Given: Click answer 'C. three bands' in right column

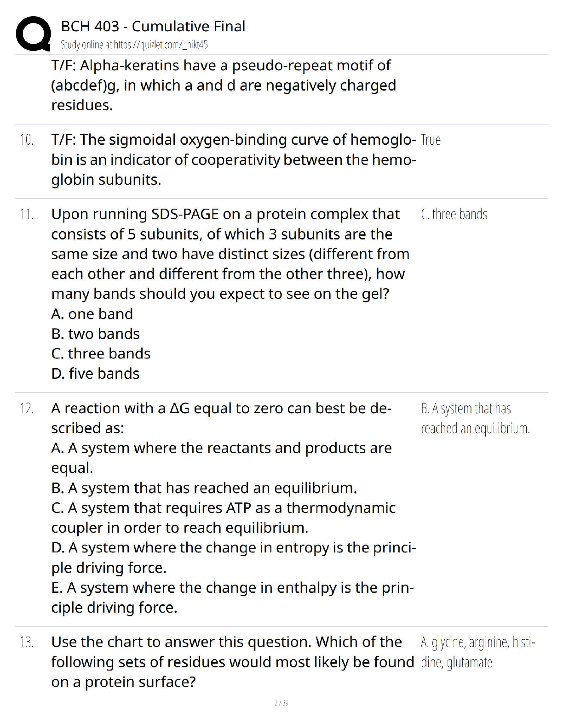Looking at the screenshot, I should coord(454,215).
